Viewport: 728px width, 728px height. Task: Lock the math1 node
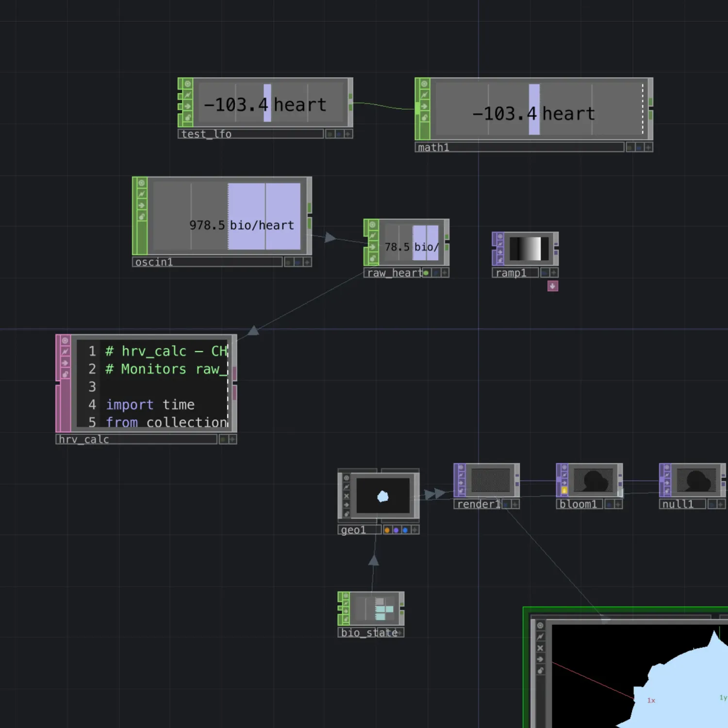click(424, 117)
